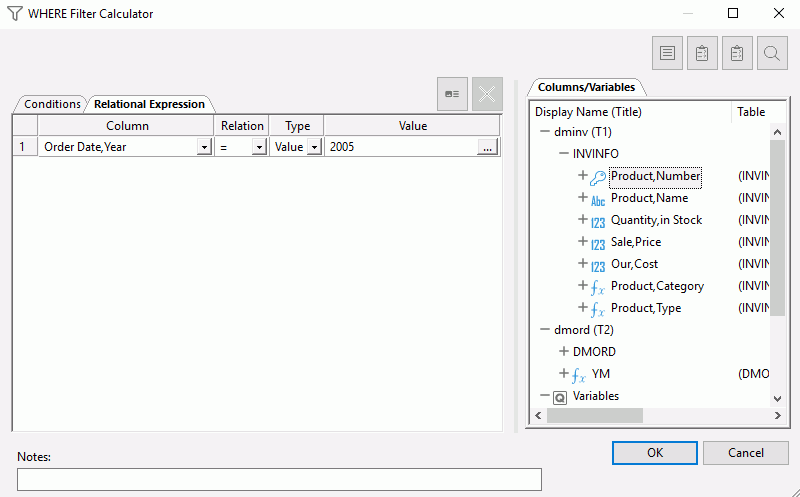The height and width of the screenshot is (497, 800).
Task: Click the Abc icon beside Product,Name
Action: click(x=598, y=198)
